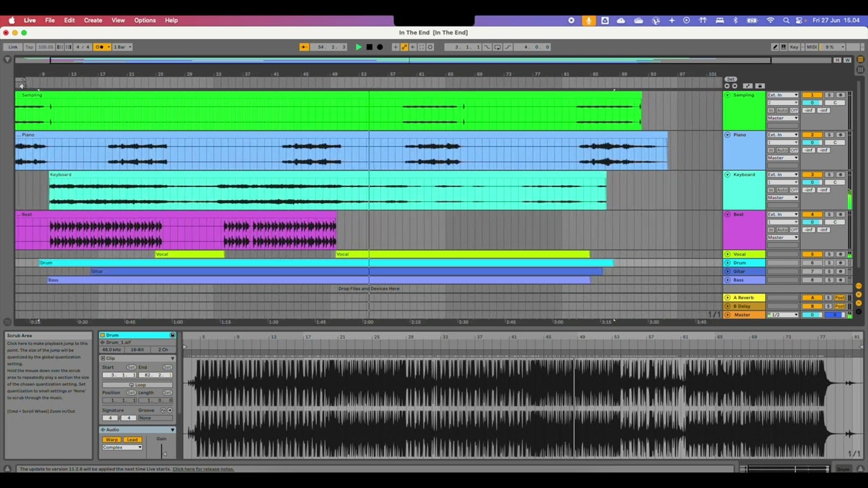Screen dimensions: 868x488
Task: Open the File menu
Action: [x=50, y=20]
